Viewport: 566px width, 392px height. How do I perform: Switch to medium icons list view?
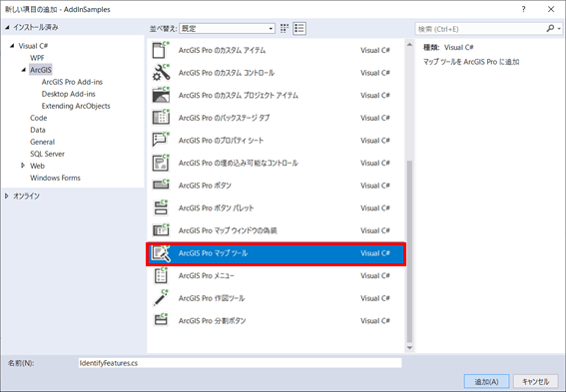pyautogui.click(x=299, y=29)
